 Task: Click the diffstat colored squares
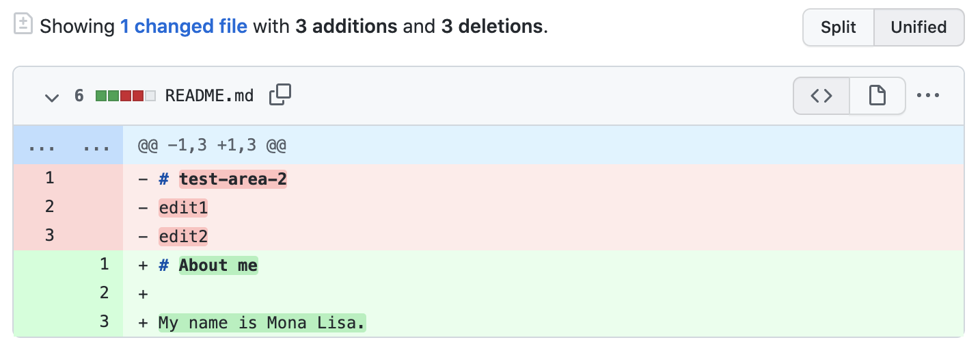(126, 96)
